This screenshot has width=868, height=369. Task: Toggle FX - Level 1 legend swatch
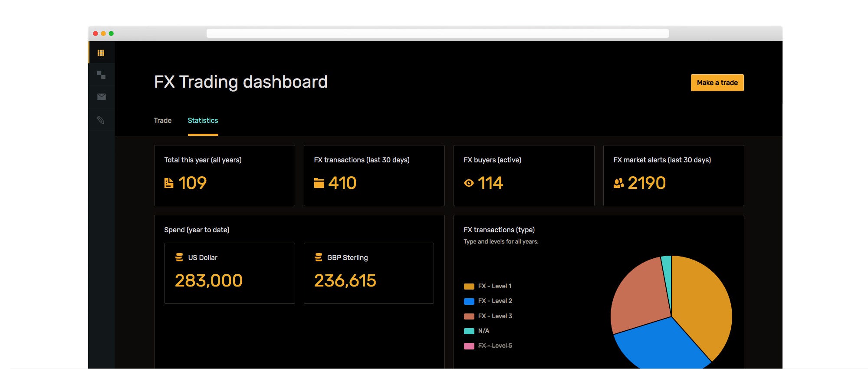[469, 287]
